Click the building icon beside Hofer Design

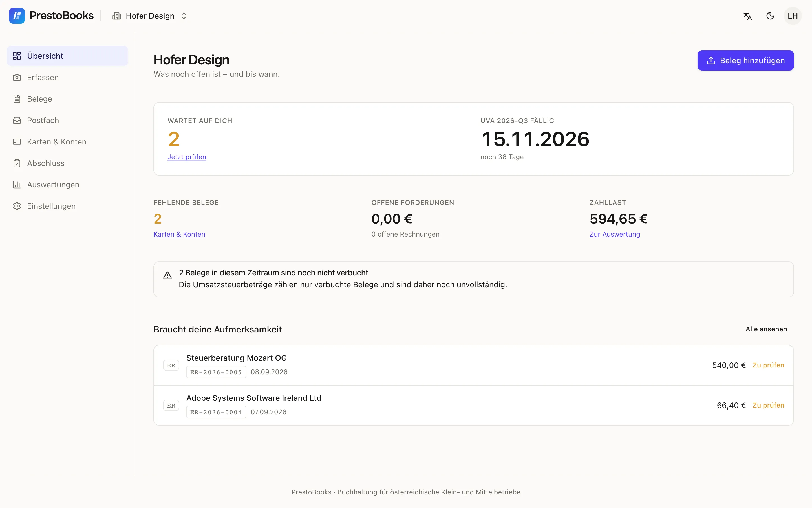[116, 16]
